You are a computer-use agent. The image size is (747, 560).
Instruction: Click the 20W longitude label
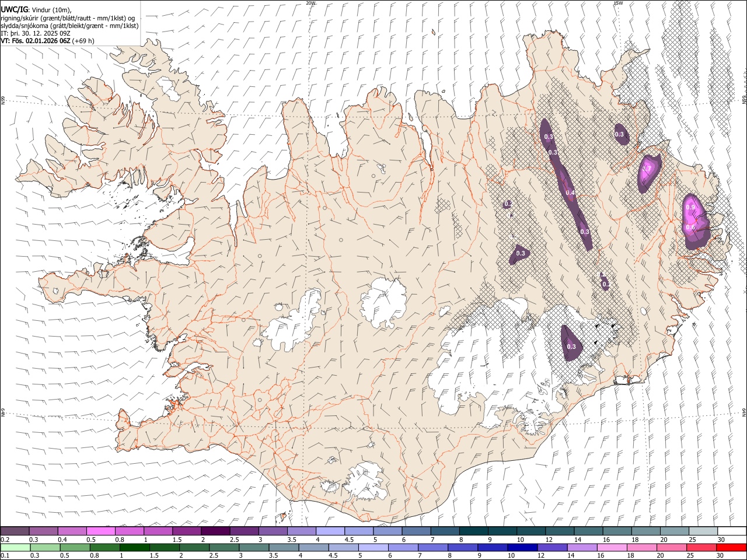[x=311, y=3]
